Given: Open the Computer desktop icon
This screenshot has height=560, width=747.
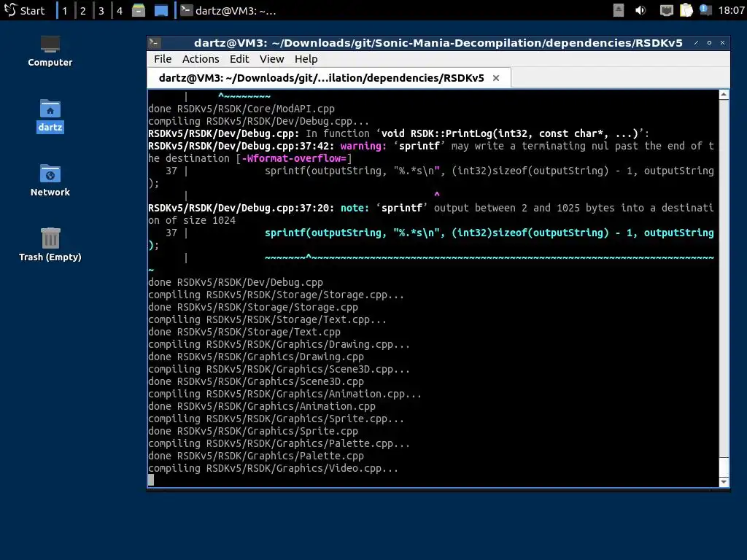Looking at the screenshot, I should click(50, 52).
